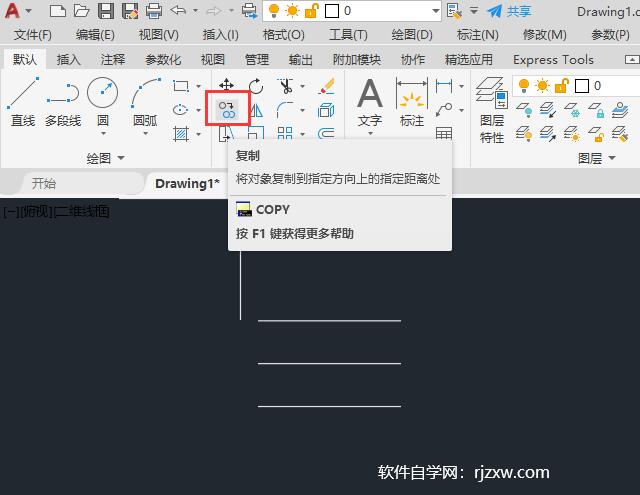Click the Rotate tool icon
This screenshot has height=495, width=640.
pos(256,86)
